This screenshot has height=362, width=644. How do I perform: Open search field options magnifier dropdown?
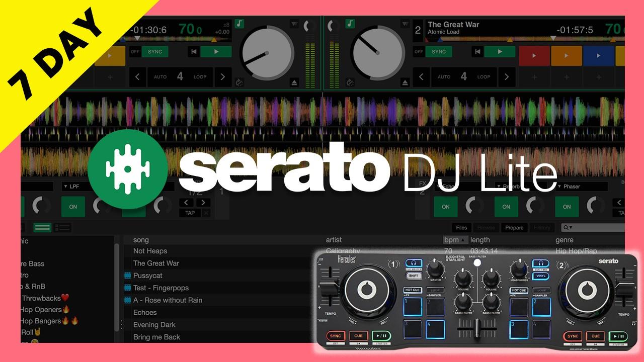568,228
